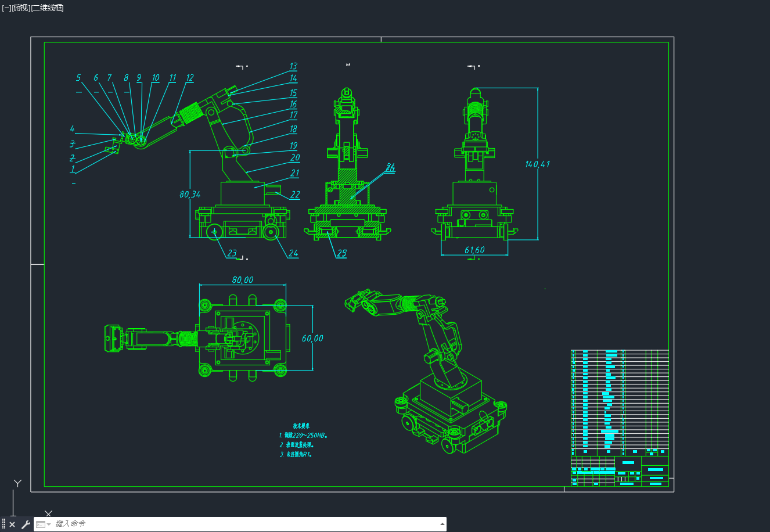Select part callout number 10
Screen dimensions: 770x532
[155, 78]
